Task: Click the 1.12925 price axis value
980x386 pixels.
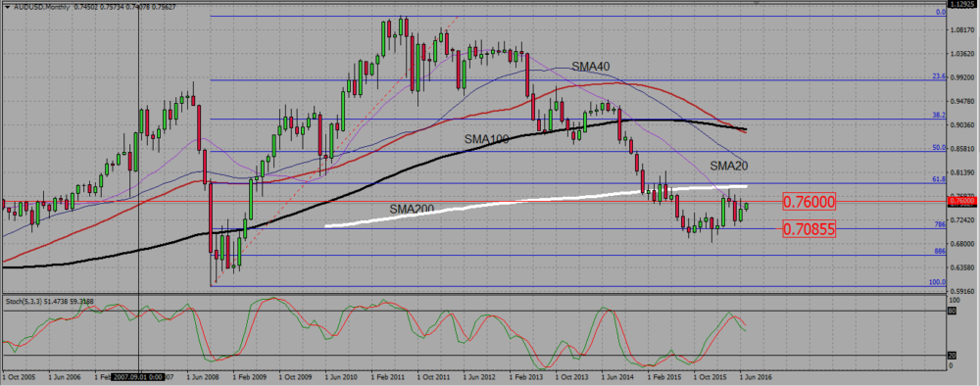Action: coord(962,4)
